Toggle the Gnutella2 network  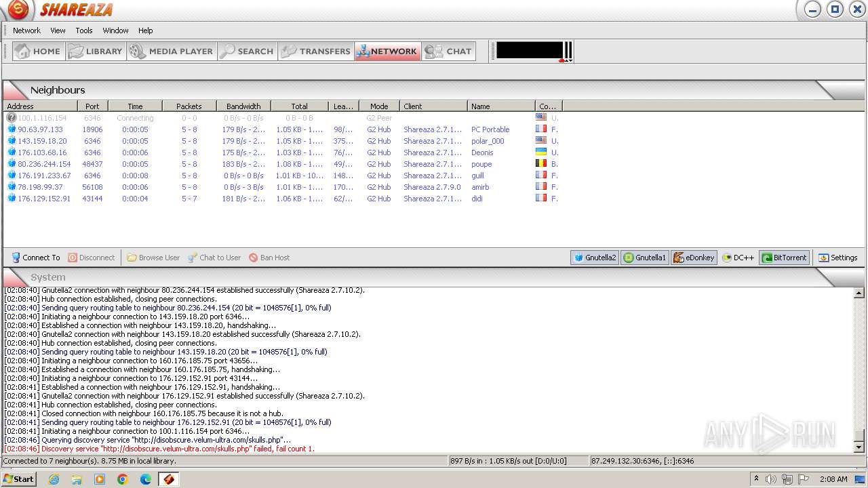(595, 258)
